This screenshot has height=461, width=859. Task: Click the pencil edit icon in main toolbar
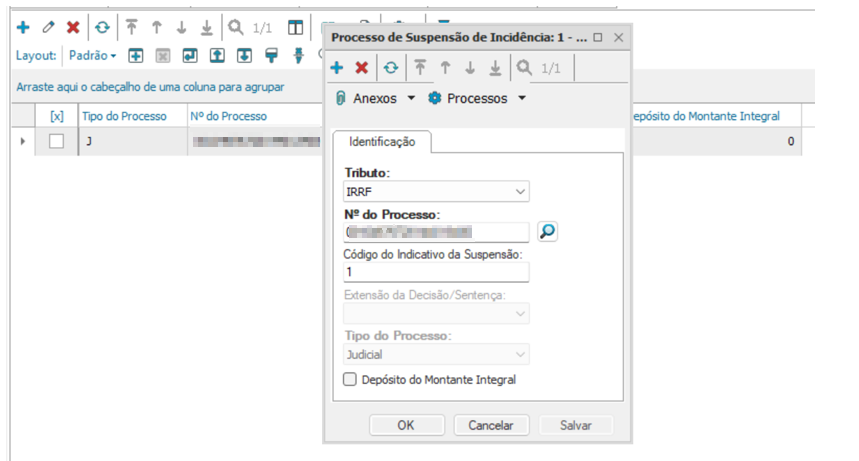pyautogui.click(x=47, y=27)
